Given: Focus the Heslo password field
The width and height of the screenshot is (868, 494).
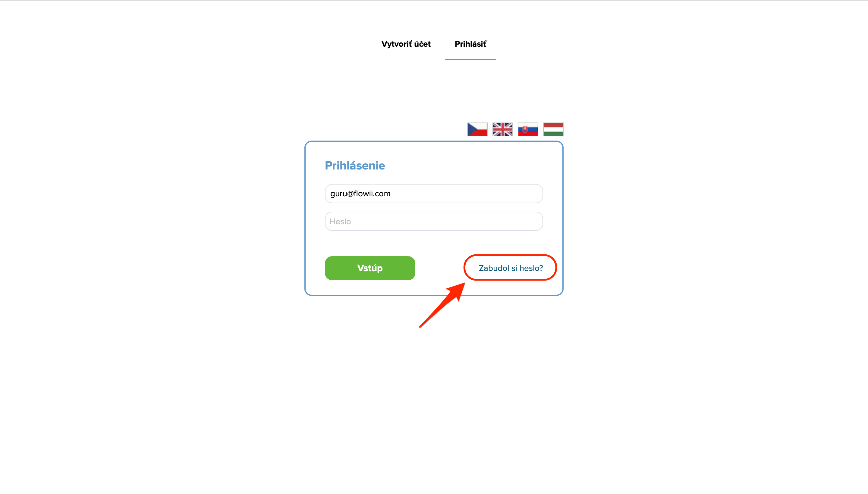Looking at the screenshot, I should pos(434,221).
